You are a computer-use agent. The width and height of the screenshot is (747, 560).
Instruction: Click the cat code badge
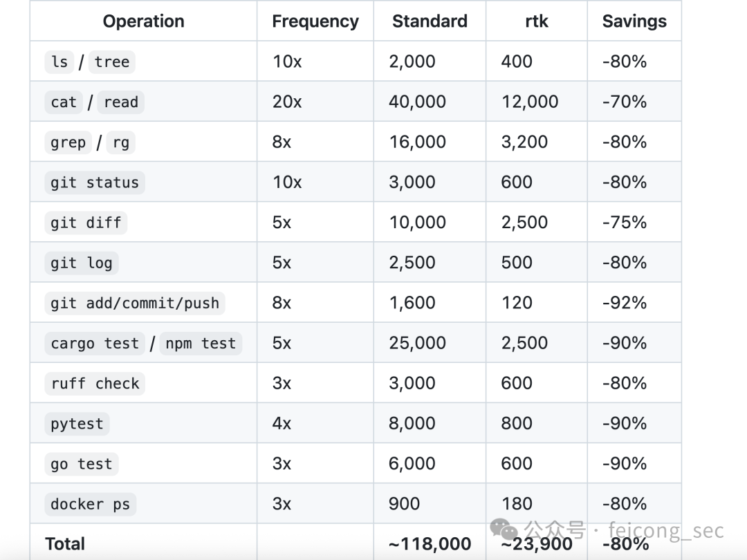click(64, 102)
